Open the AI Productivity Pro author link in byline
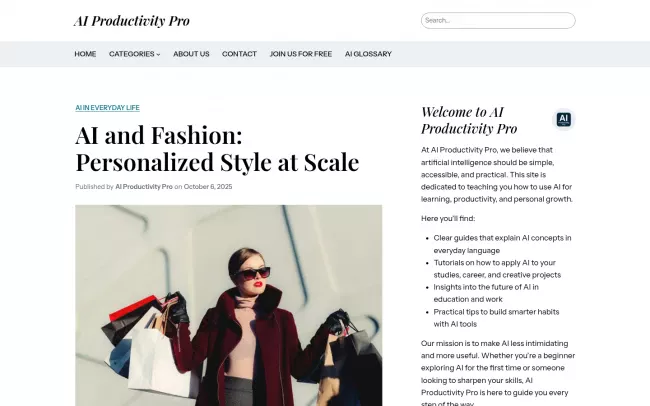This screenshot has height=406, width=650. pos(144,186)
